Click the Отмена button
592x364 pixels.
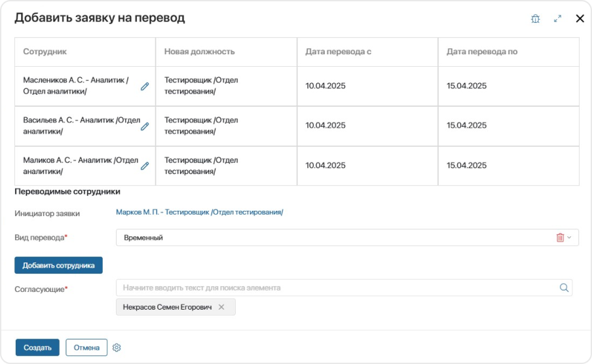(86, 348)
